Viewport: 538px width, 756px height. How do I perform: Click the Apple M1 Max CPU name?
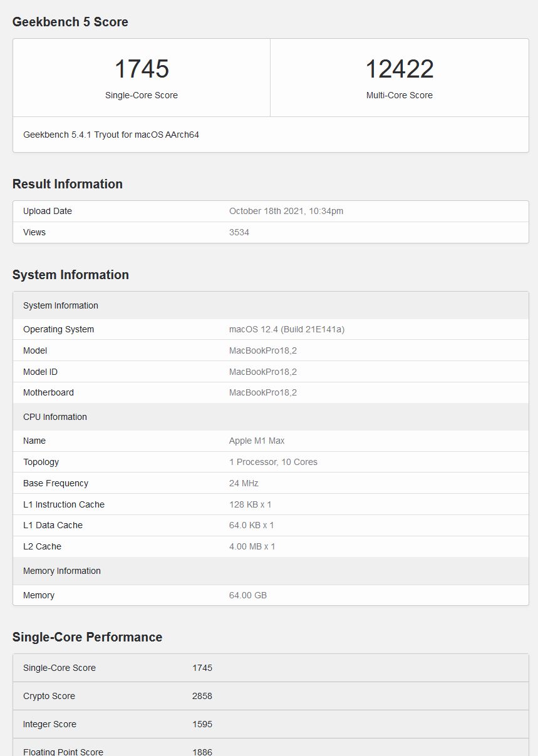coord(256,441)
